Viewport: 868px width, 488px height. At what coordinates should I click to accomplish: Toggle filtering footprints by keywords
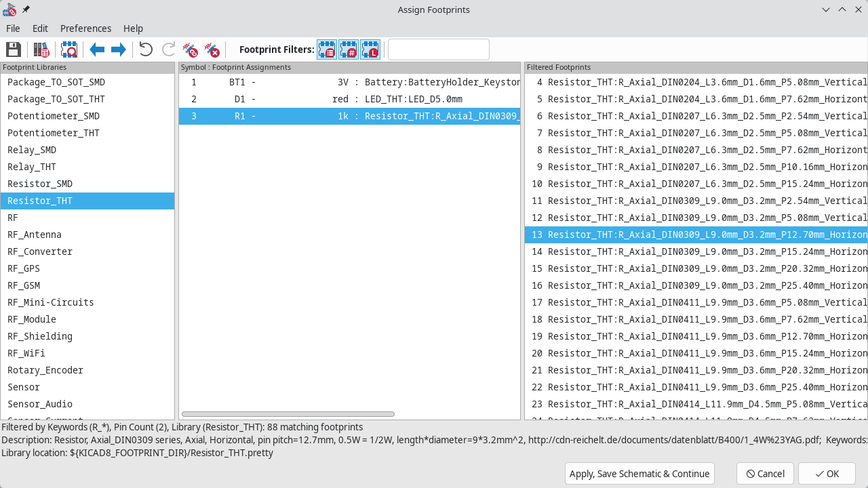click(326, 49)
